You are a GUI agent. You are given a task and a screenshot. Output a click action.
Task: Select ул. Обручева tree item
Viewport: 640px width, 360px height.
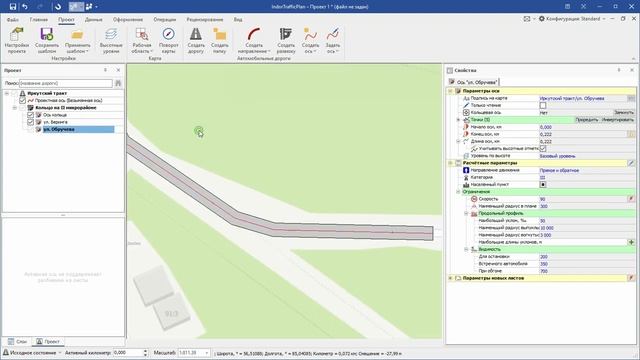tap(59, 129)
